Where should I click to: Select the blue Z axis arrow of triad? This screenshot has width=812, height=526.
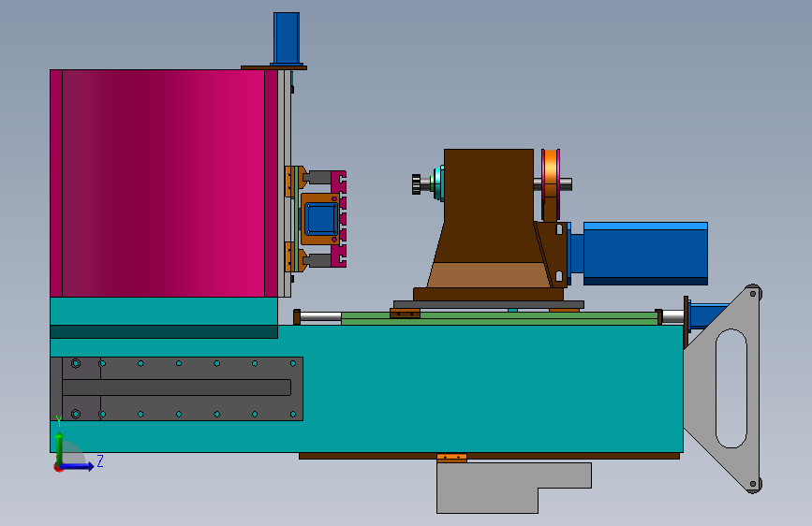pyautogui.click(x=78, y=466)
